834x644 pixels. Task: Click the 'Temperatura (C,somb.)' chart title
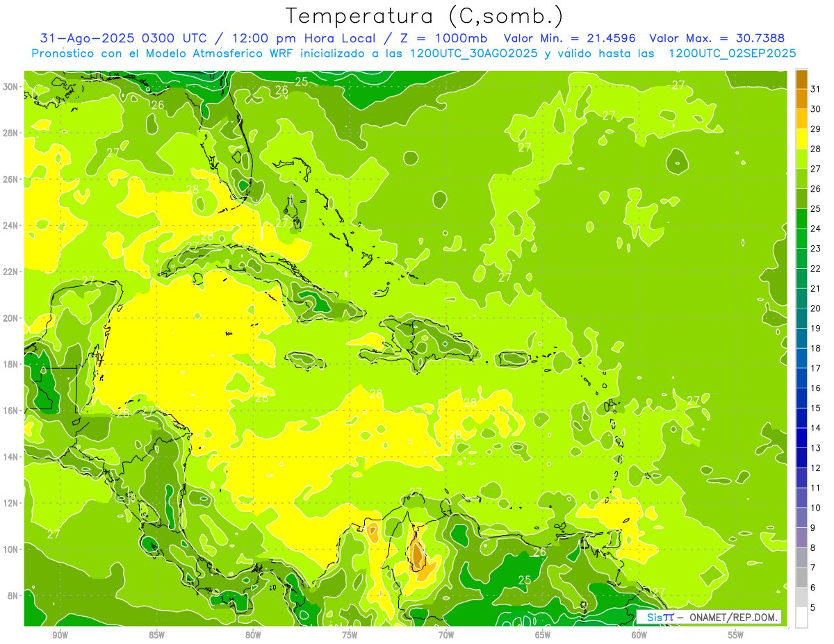pyautogui.click(x=424, y=16)
